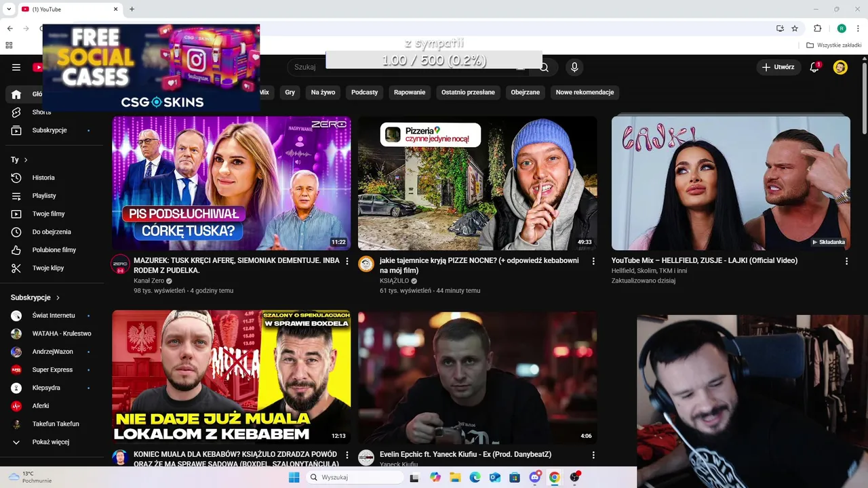Select the Ostatnio przesłane filter chip

468,92
